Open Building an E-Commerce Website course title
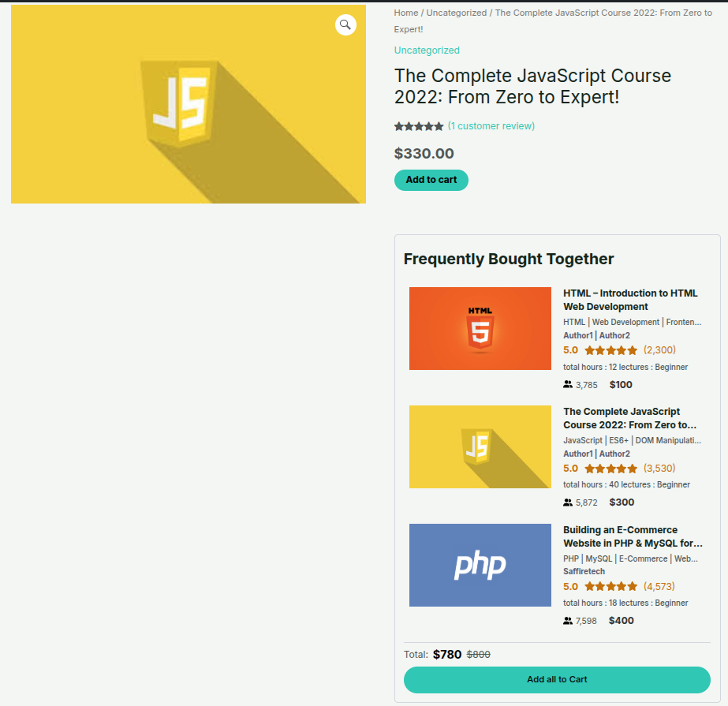Viewport: 728px width, 706px height. click(632, 536)
